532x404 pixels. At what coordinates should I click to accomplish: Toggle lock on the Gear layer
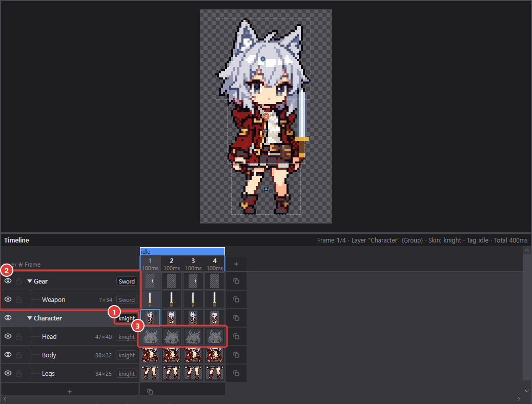19,281
